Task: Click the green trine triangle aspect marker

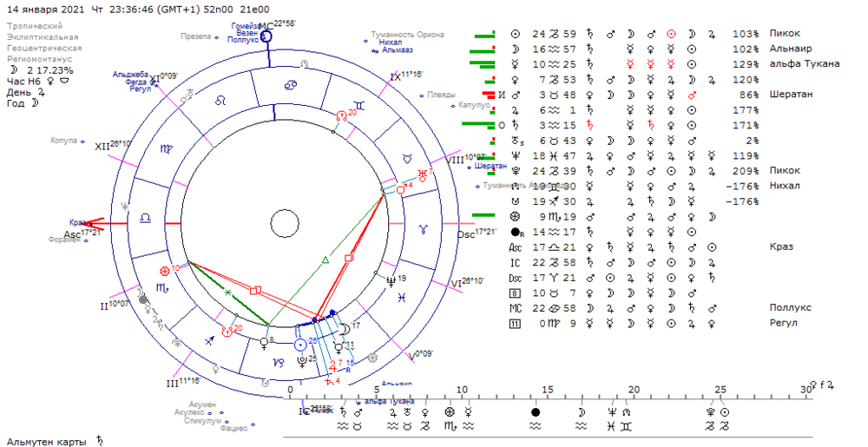Action: (x=325, y=260)
